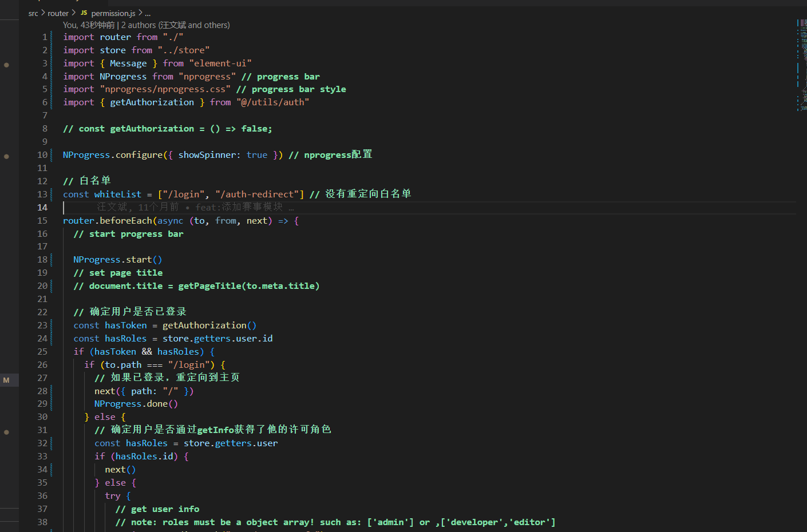
Task: Click the "element-ui" string
Action: [220, 63]
